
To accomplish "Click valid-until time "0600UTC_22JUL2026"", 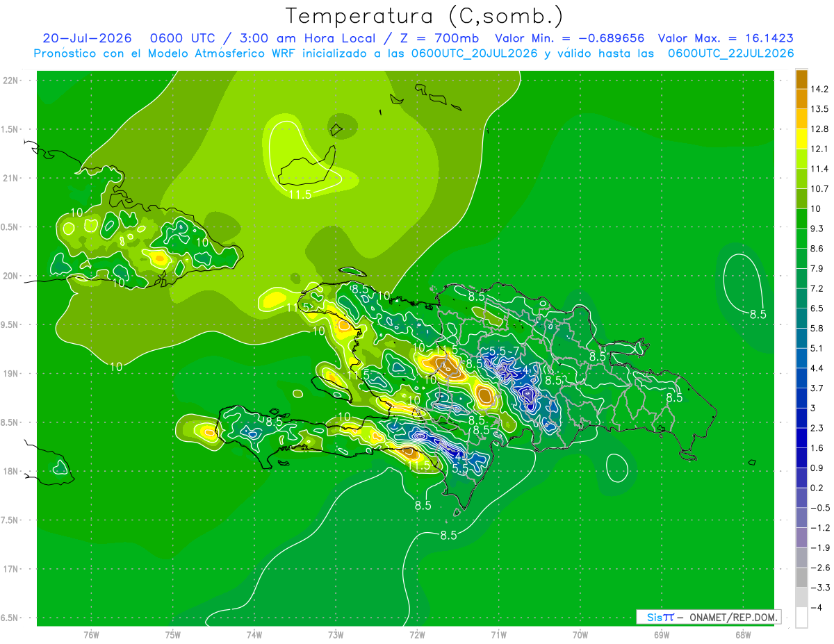I will click(x=731, y=53).
